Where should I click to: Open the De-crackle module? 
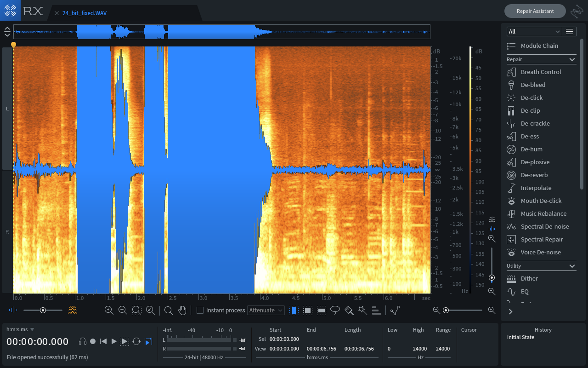[x=541, y=123]
